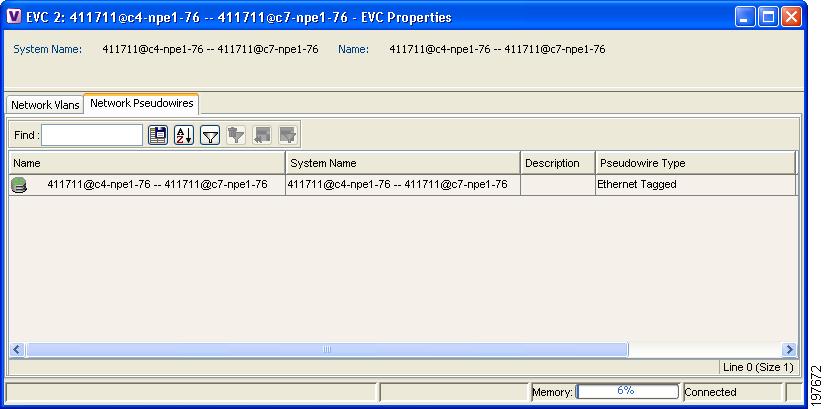The height and width of the screenshot is (409, 824).
Task: Click the Sort table values A-Z icon
Action: 184,135
